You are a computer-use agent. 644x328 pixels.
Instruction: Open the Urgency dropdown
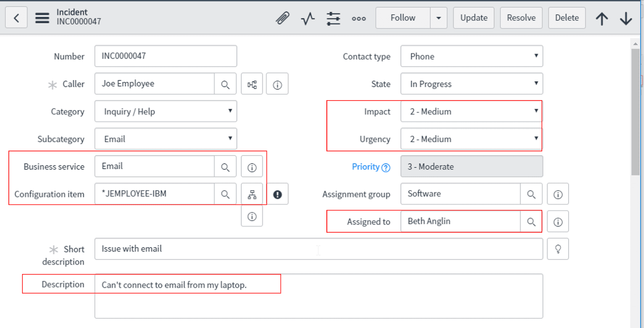472,139
